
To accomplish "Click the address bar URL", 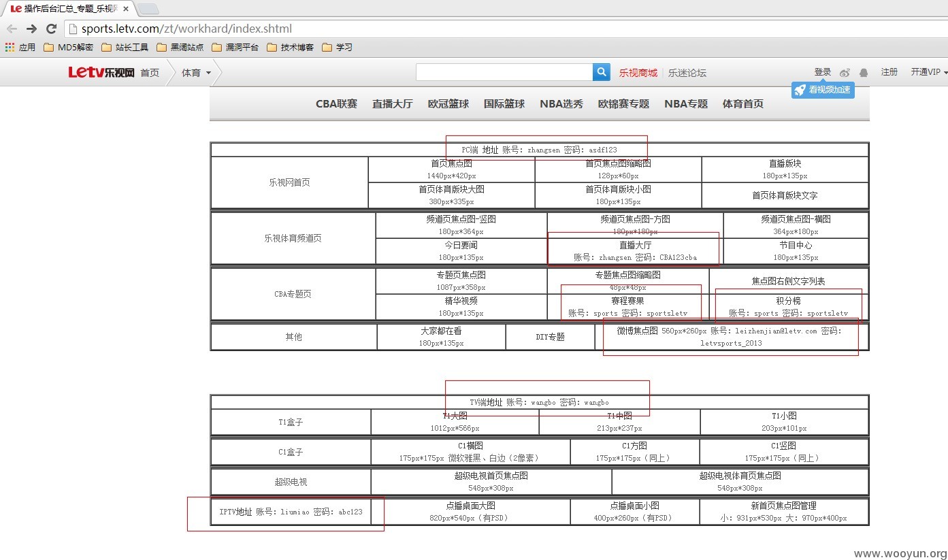I will pyautogui.click(x=186, y=29).
